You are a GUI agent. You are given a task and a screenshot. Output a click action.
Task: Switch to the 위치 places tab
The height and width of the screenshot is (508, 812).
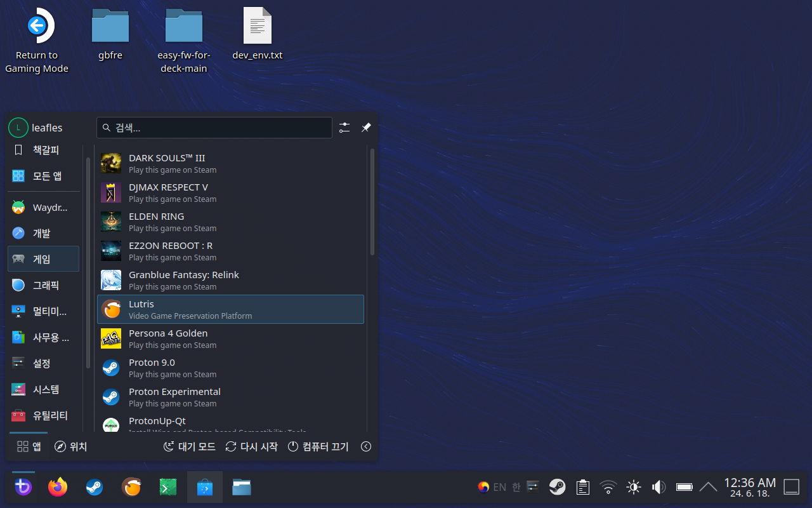coord(70,446)
